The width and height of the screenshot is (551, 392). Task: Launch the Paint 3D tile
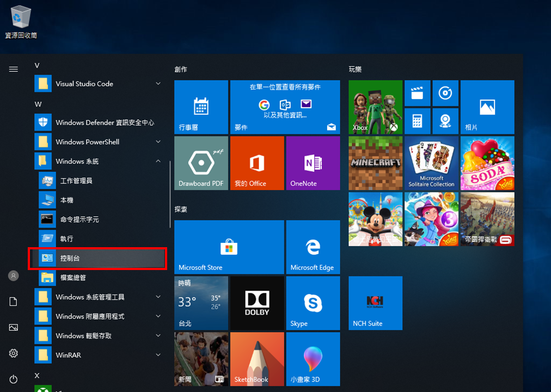click(x=313, y=359)
